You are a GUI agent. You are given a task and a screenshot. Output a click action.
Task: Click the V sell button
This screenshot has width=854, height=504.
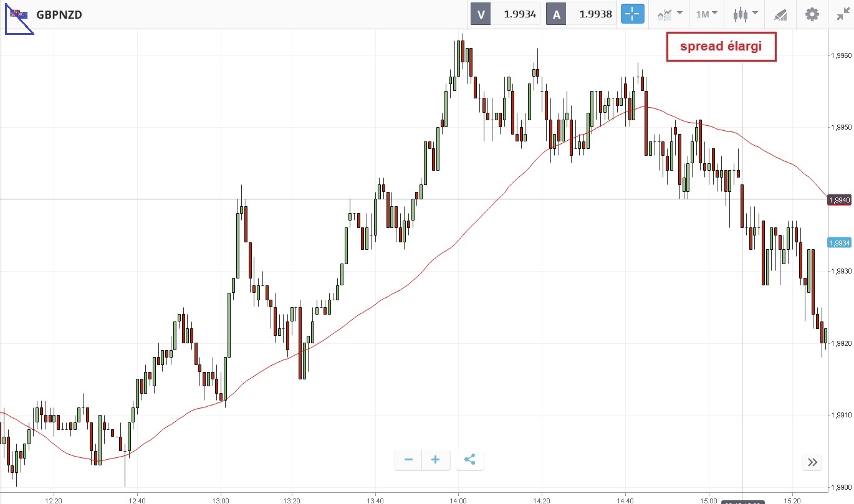pos(481,14)
